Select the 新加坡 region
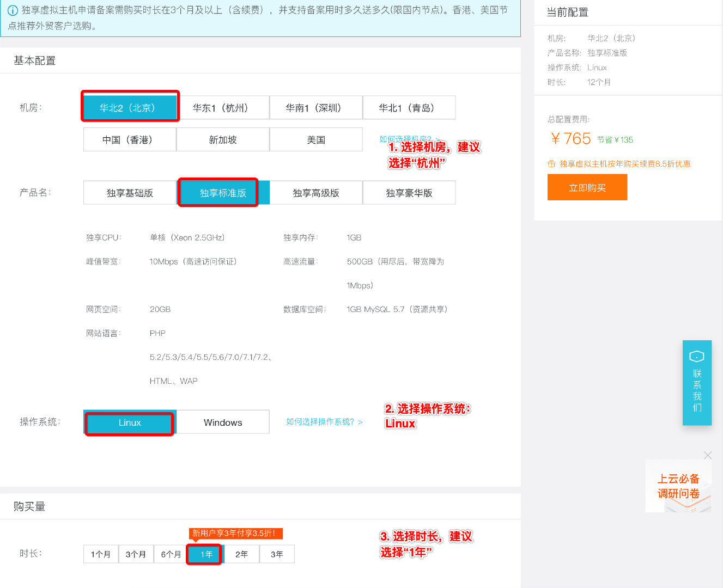Screen dimensions: 723x588 pos(223,139)
